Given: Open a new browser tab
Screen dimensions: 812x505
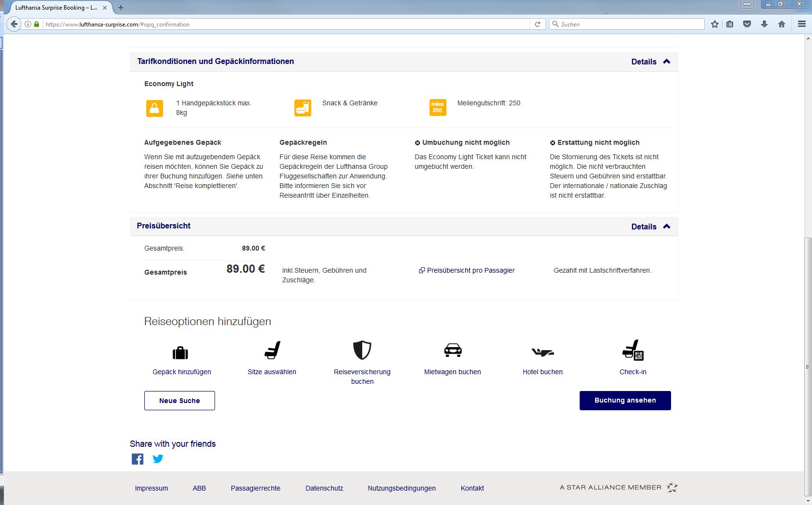Looking at the screenshot, I should click(121, 8).
